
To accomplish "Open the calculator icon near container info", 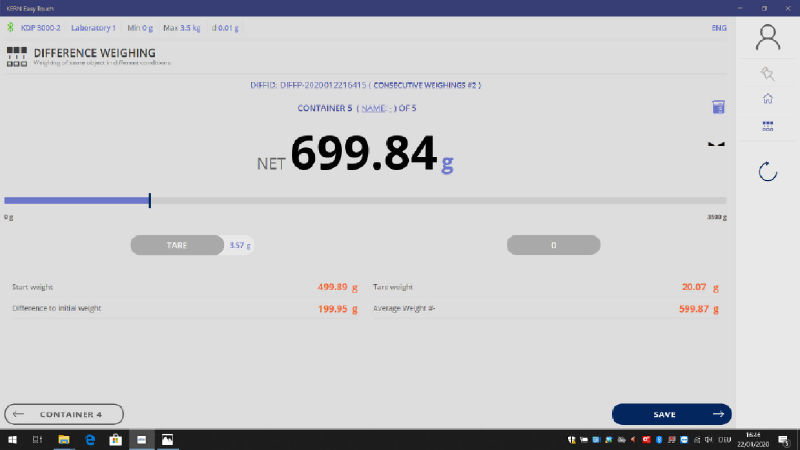I will (717, 107).
